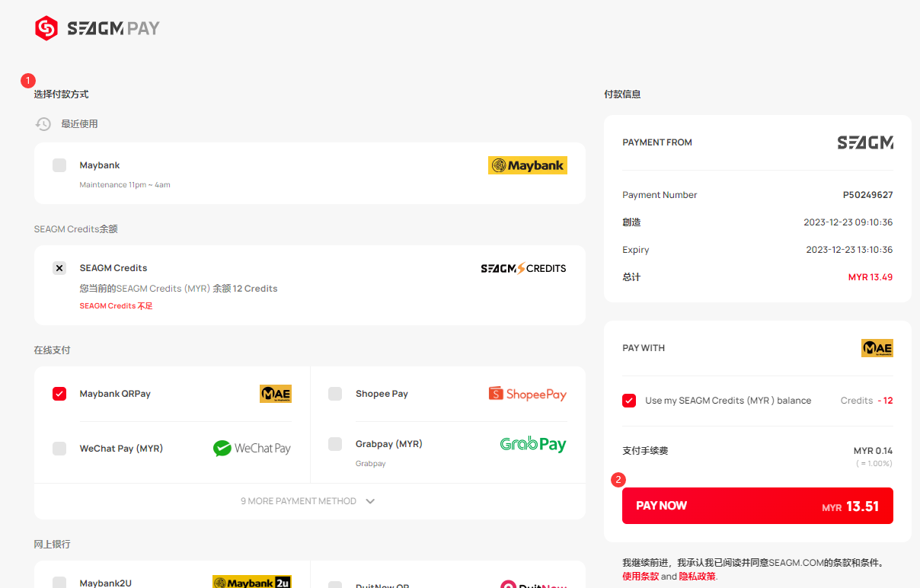Click the SEAGM Pay logo
Screen dimensions: 920x588
[97, 29]
